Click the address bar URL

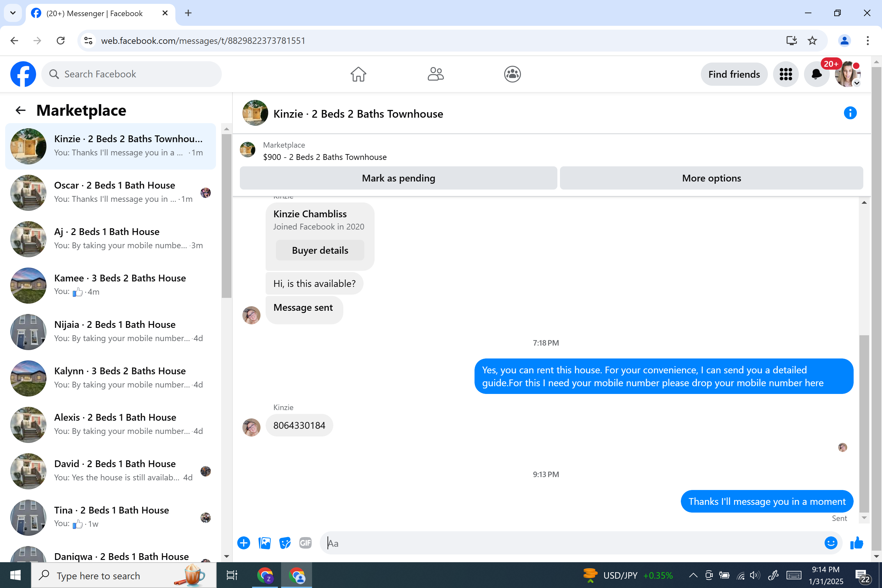[203, 41]
